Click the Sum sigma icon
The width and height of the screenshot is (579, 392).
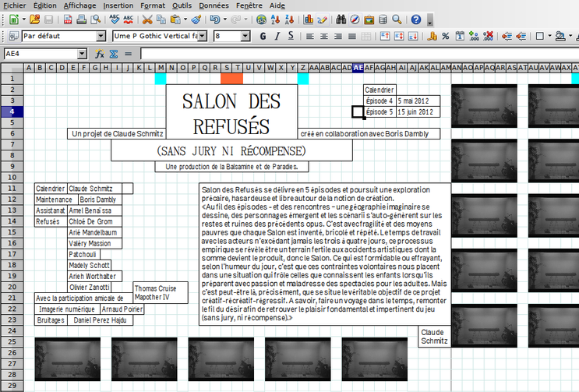tap(113, 54)
